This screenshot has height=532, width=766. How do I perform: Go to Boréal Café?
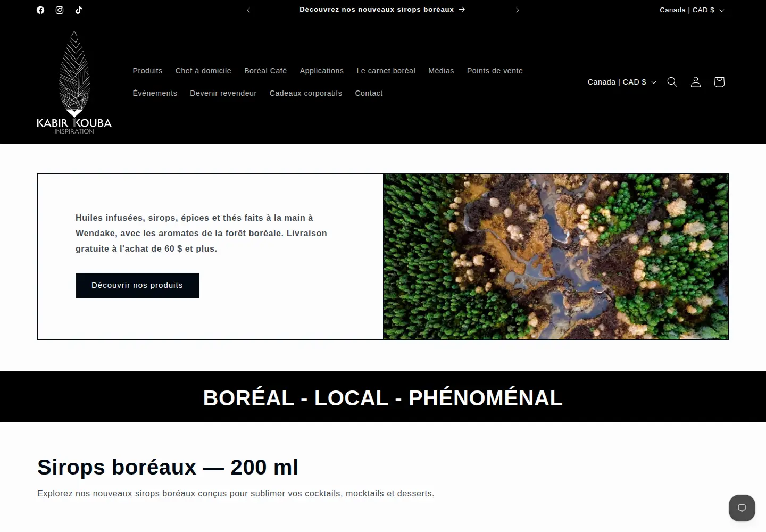pos(265,71)
